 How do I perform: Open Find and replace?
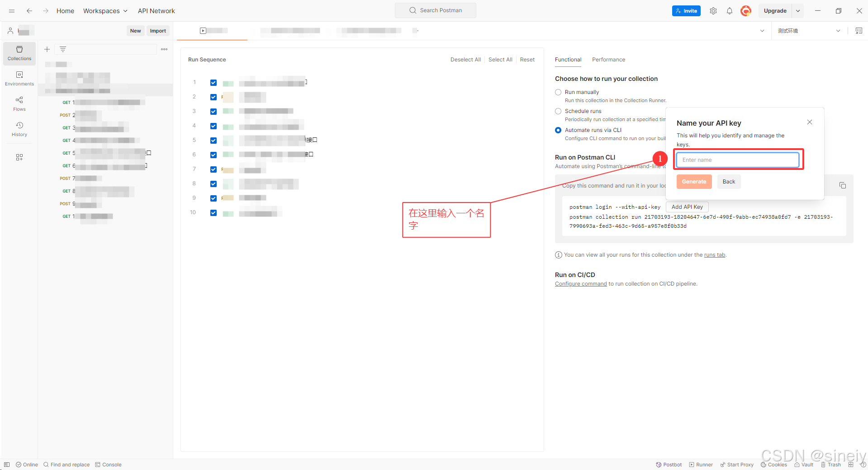click(66, 465)
